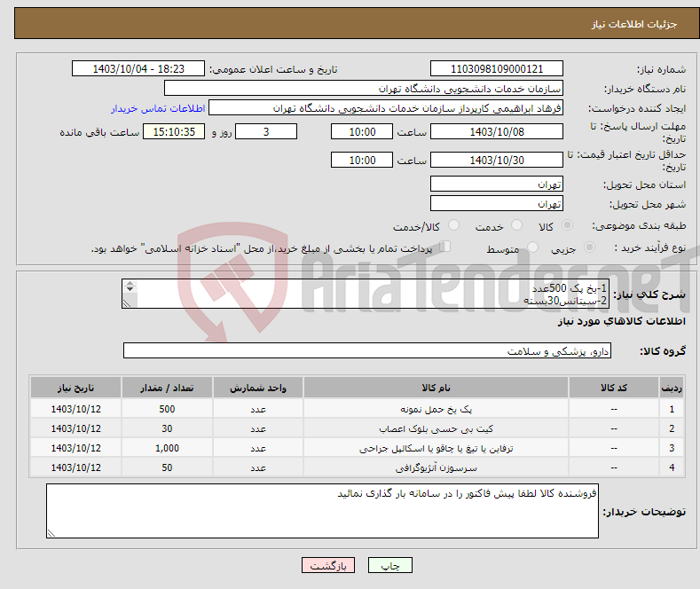Click the شرح کلی نیاز text area
700x589 pixels.
(x=366, y=294)
